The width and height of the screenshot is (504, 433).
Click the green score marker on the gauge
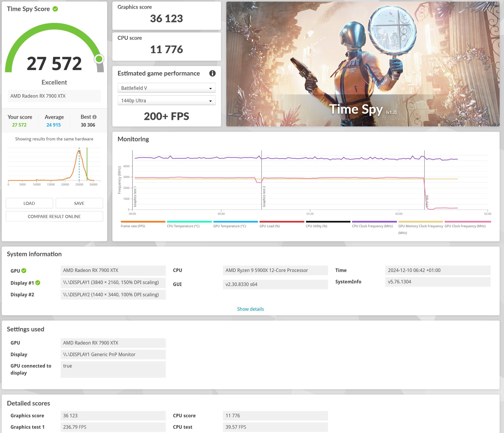(x=99, y=59)
